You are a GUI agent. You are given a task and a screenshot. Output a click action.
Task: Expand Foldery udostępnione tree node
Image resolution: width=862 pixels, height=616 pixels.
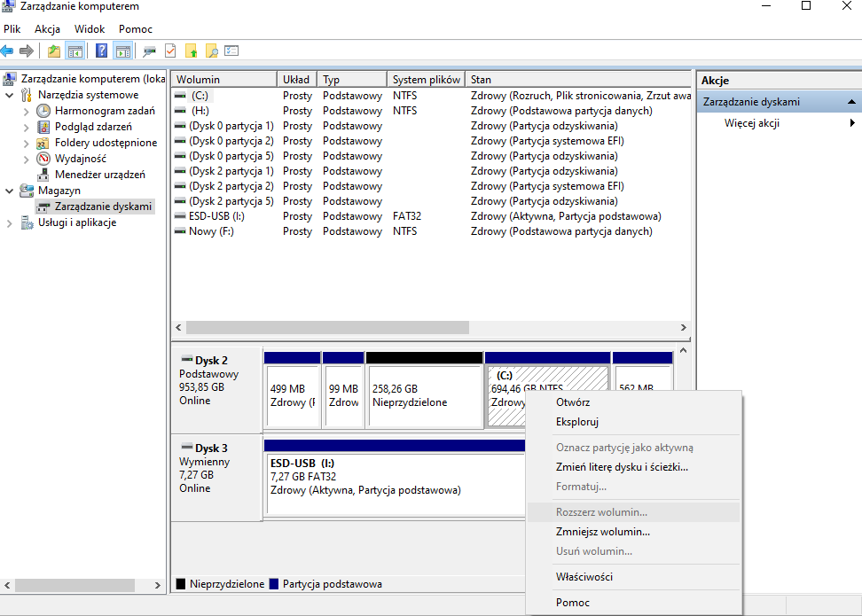coord(26,143)
